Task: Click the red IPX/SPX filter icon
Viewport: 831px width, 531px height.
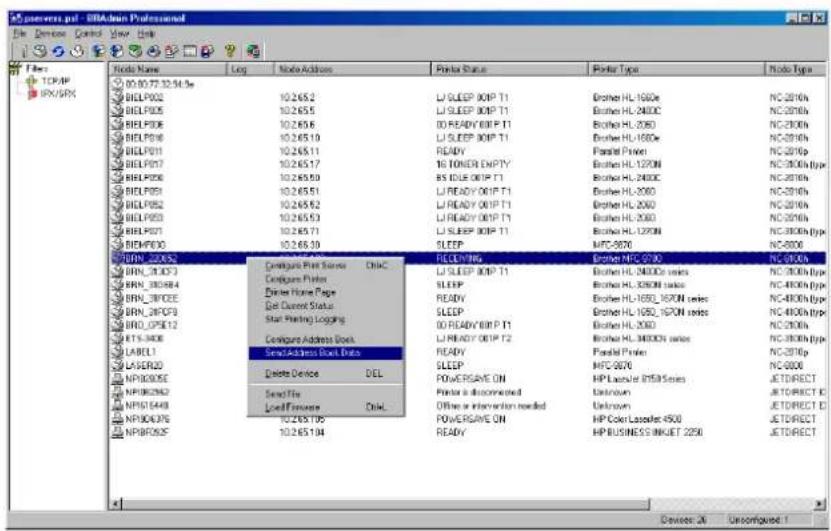Action: [x=32, y=94]
